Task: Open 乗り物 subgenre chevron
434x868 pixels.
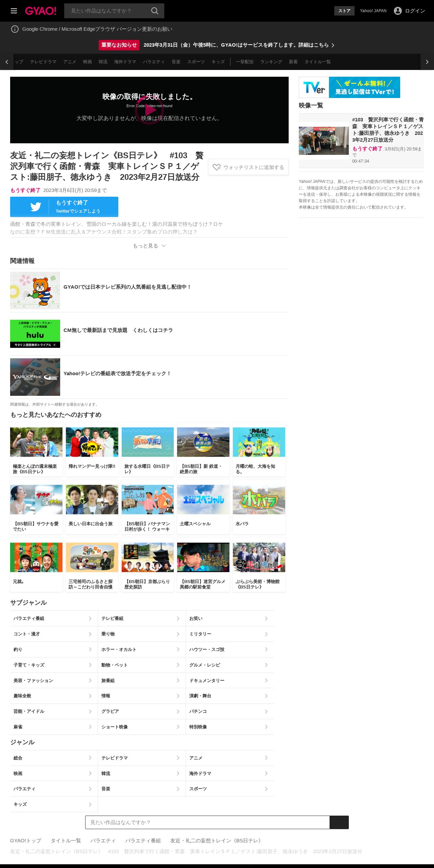Action: [178, 634]
